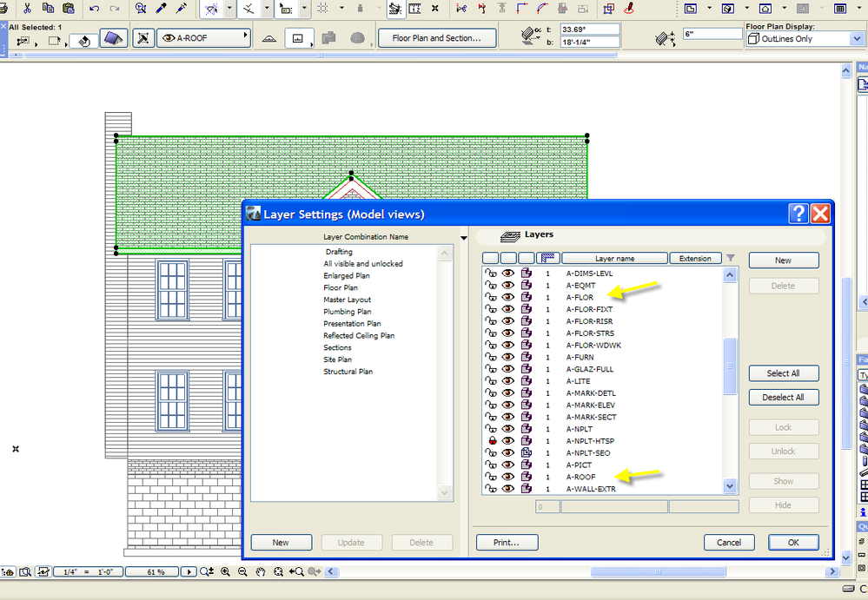Screen dimensions: 868x600
Task: Toggle visibility eye of A-ROOF layer
Action: tap(508, 477)
